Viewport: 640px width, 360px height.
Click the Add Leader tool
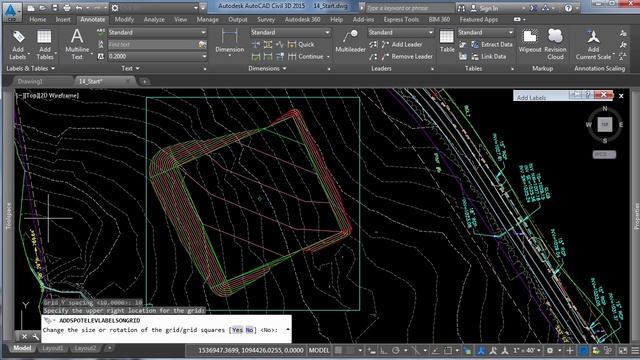pos(402,44)
